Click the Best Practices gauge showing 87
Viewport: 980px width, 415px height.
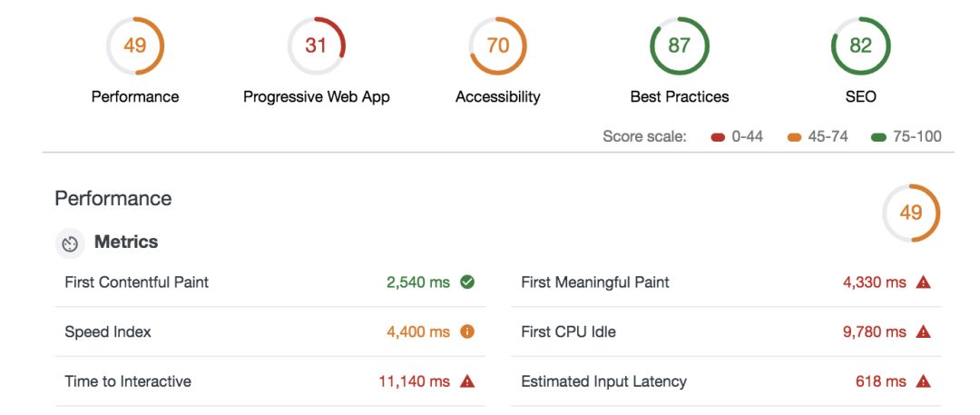point(679,45)
